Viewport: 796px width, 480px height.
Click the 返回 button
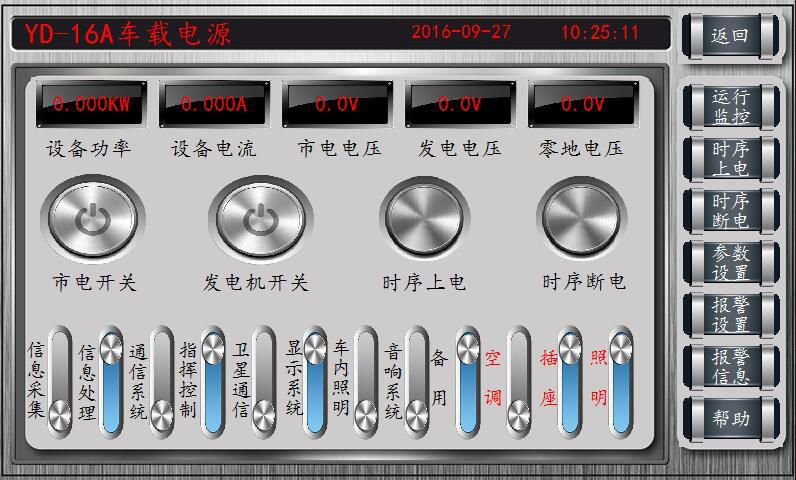[x=730, y=37]
